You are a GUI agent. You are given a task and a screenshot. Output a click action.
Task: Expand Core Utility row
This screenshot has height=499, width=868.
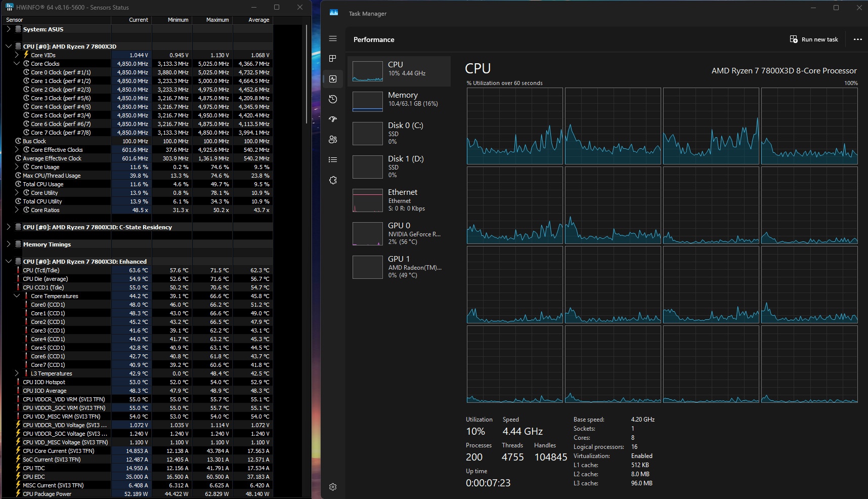17,193
